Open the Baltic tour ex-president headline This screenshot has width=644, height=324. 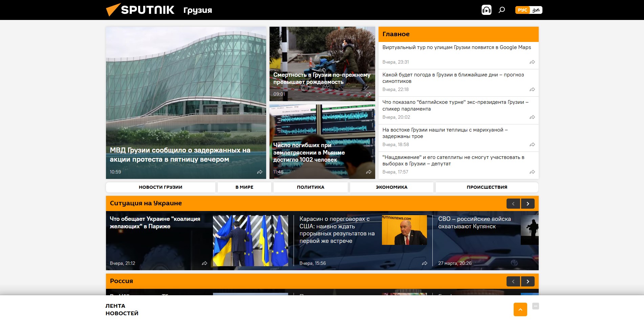(x=455, y=106)
